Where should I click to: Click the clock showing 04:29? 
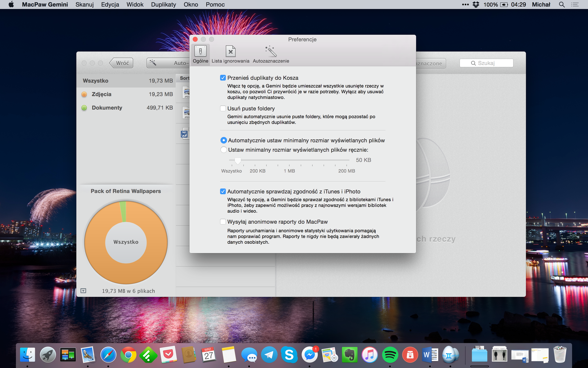[x=518, y=4]
